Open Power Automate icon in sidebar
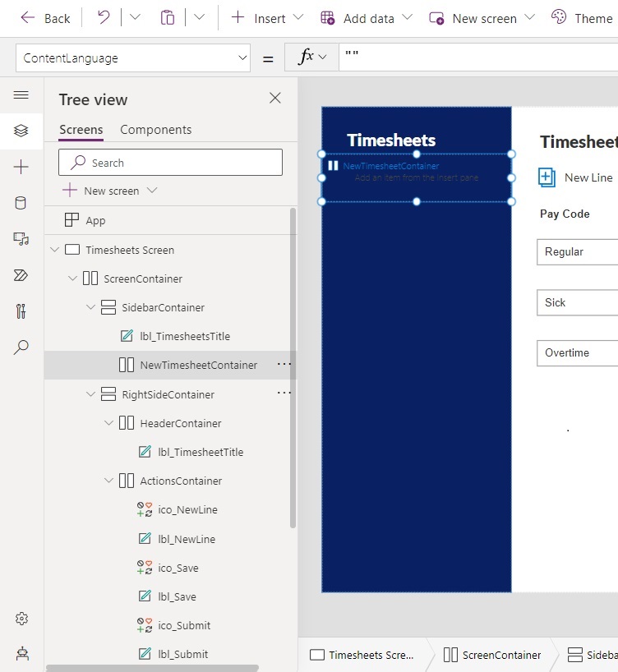 tap(21, 275)
